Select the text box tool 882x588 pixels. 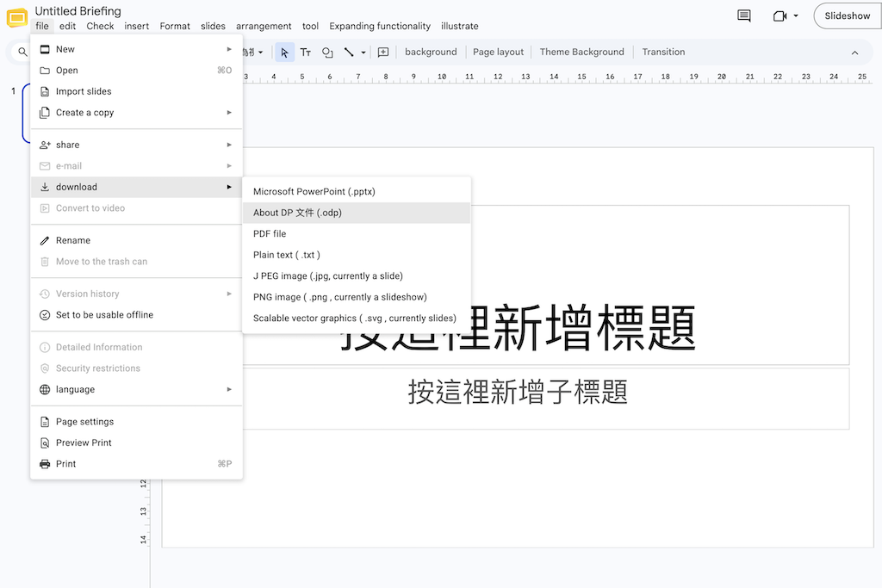point(306,53)
